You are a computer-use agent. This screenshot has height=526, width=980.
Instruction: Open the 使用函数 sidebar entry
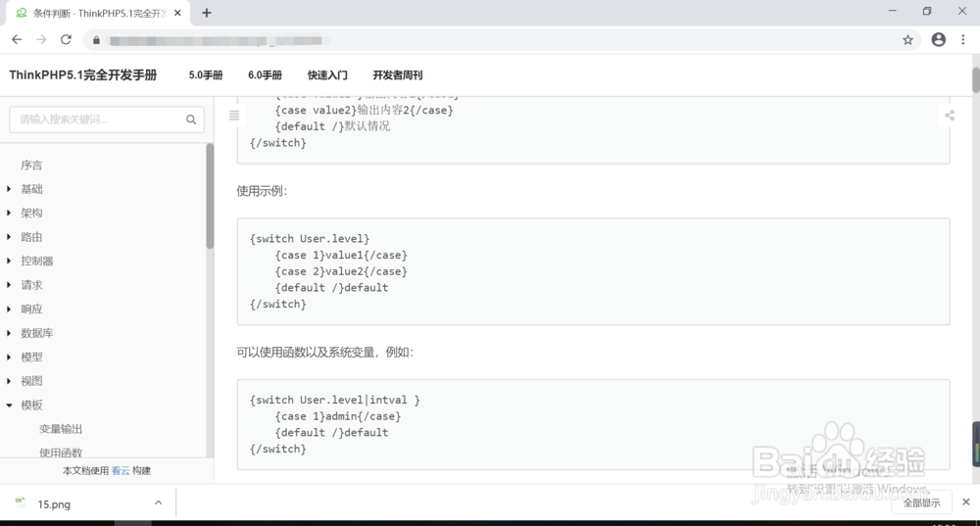tap(61, 453)
